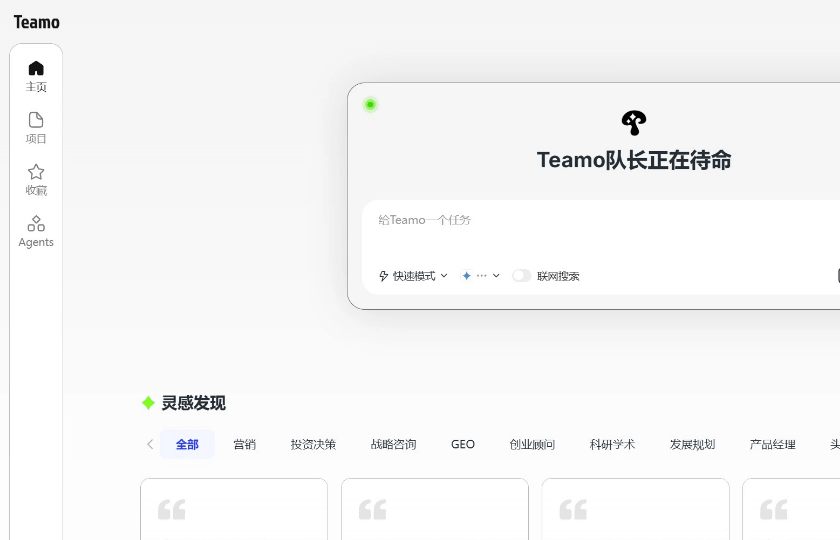Switch to the 投资决策 tab
The height and width of the screenshot is (540, 840).
point(313,444)
